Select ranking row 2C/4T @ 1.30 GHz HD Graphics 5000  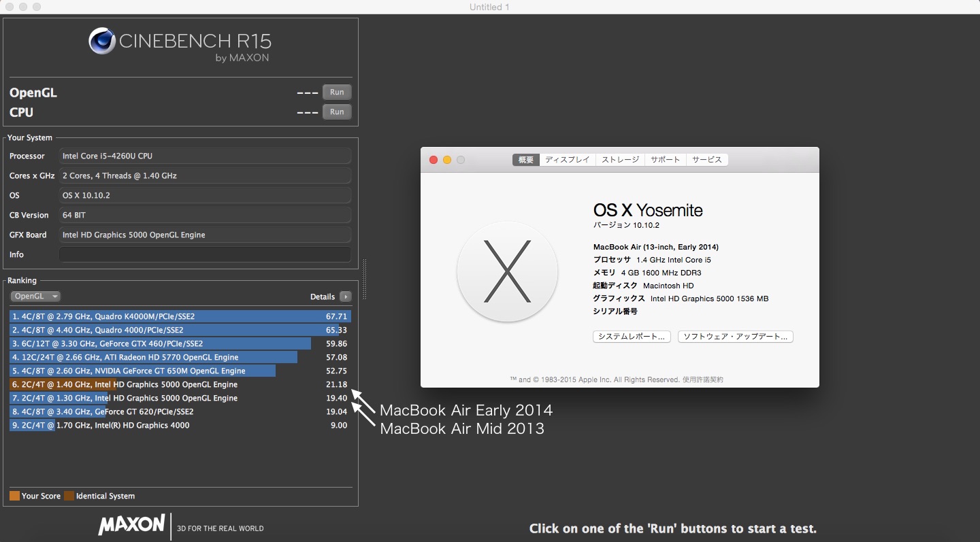(180, 398)
